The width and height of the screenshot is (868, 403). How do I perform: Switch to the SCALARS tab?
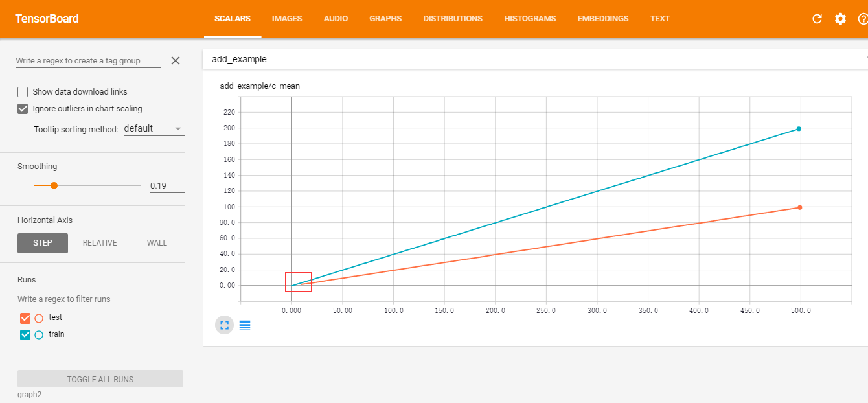[x=233, y=19]
